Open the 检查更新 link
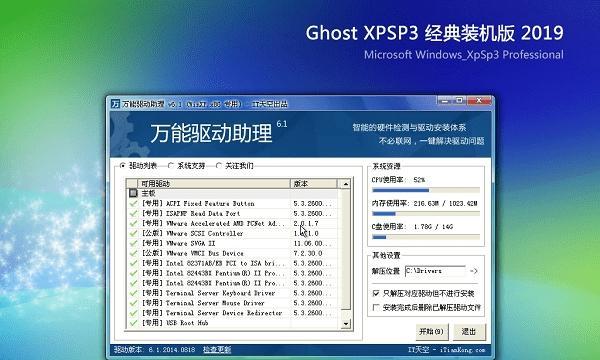The image size is (600, 360). tap(217, 349)
